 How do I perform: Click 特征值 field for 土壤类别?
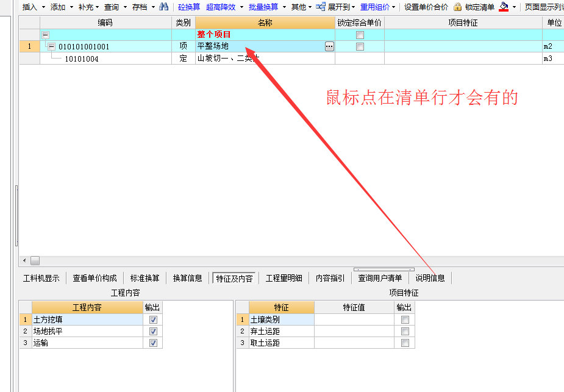coord(354,319)
